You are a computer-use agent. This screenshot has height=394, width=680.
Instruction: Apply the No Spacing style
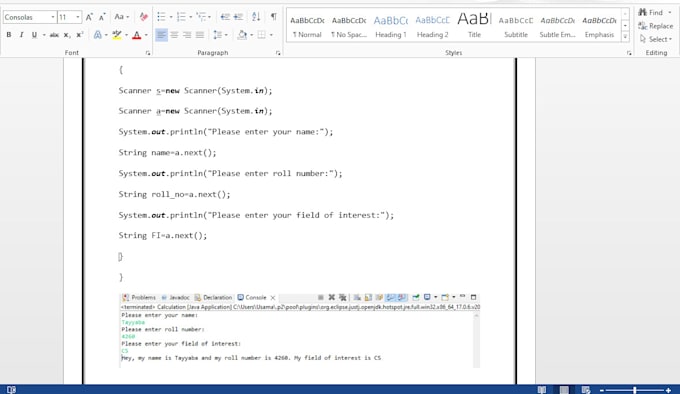click(x=349, y=26)
